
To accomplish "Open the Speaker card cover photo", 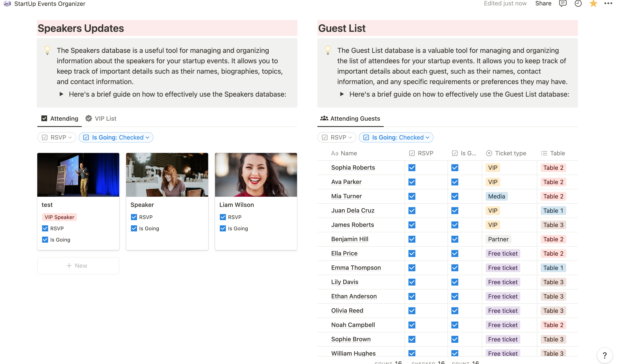I will [167, 175].
